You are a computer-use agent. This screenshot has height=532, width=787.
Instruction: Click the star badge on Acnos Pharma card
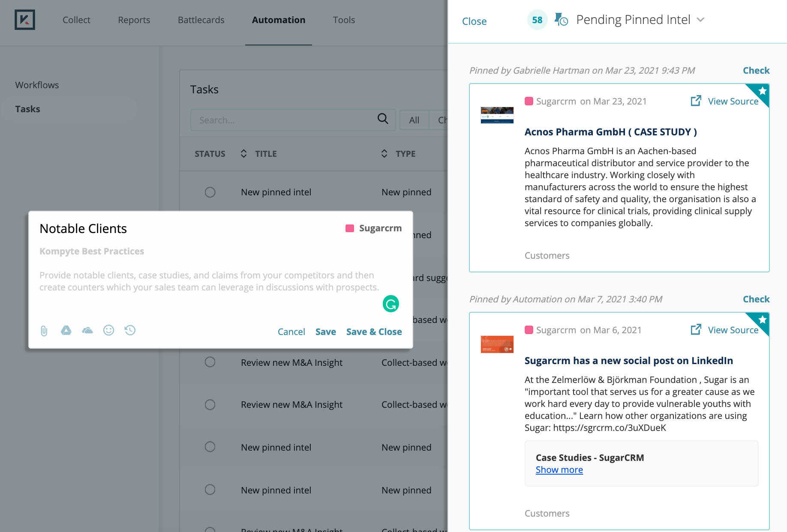(x=762, y=91)
